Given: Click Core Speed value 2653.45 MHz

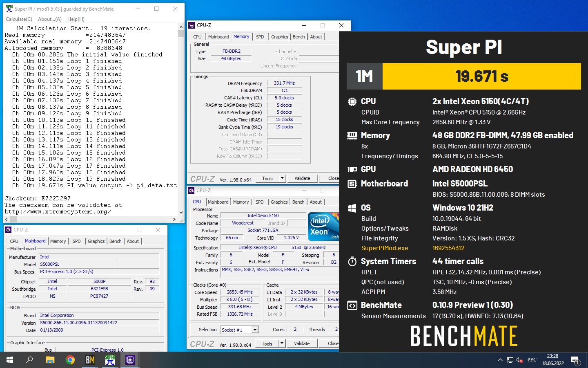Looking at the screenshot, I should 240,292.
